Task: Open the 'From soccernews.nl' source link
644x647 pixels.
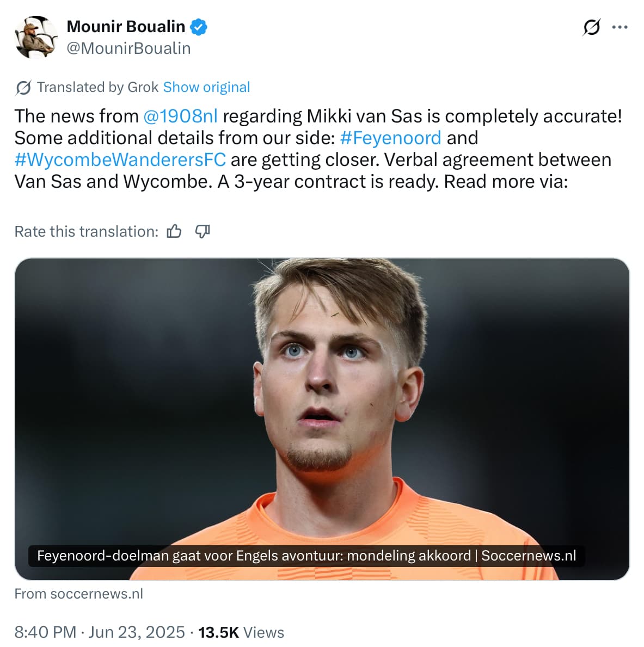Action: [x=79, y=594]
